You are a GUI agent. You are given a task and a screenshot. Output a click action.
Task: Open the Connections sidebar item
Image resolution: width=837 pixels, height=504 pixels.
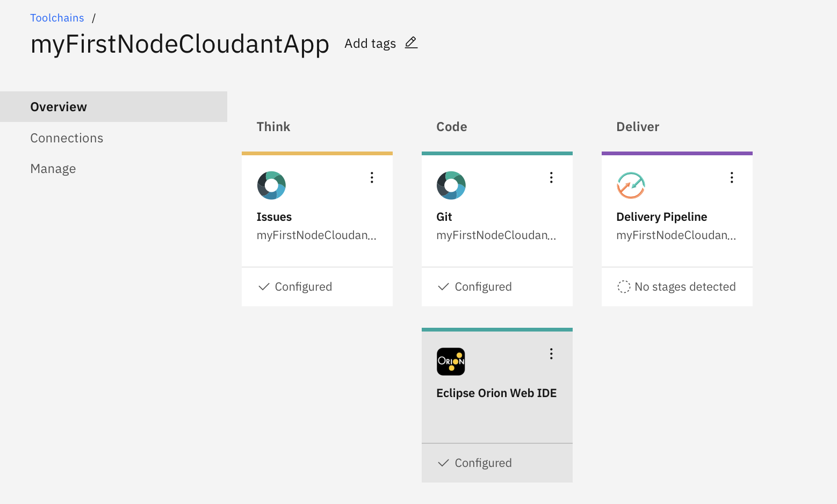tap(67, 138)
